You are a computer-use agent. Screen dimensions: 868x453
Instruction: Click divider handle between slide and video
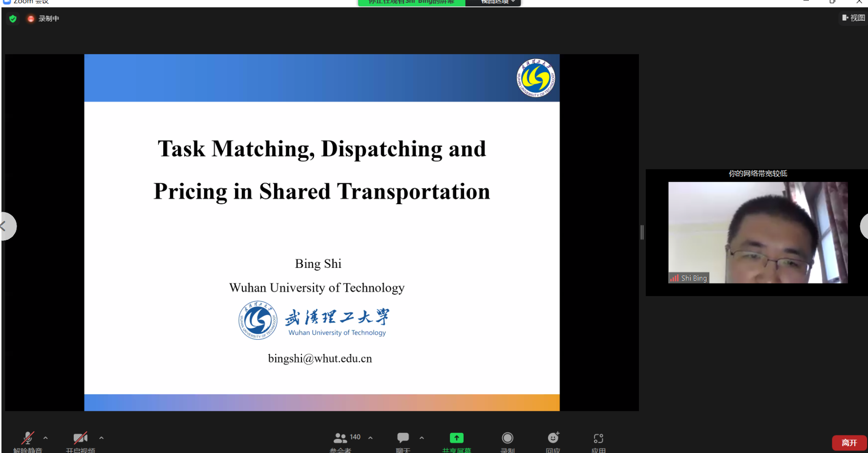[x=642, y=232]
